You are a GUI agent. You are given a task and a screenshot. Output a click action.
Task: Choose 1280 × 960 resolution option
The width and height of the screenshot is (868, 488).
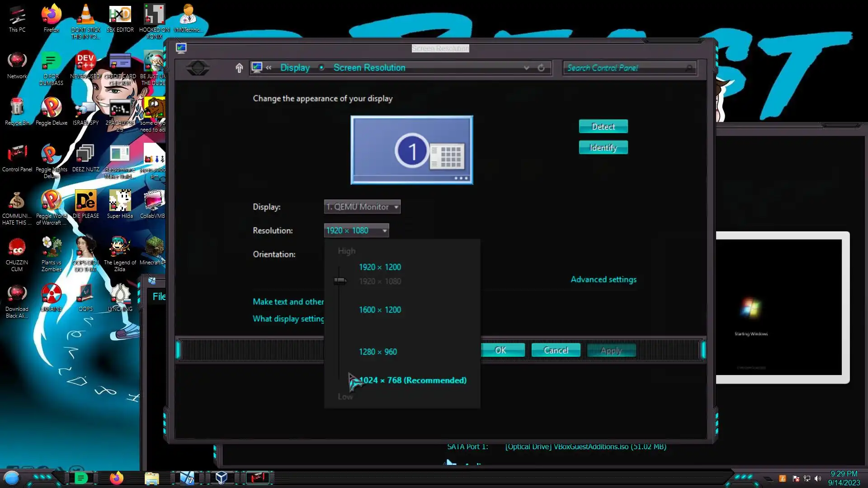[378, 352]
